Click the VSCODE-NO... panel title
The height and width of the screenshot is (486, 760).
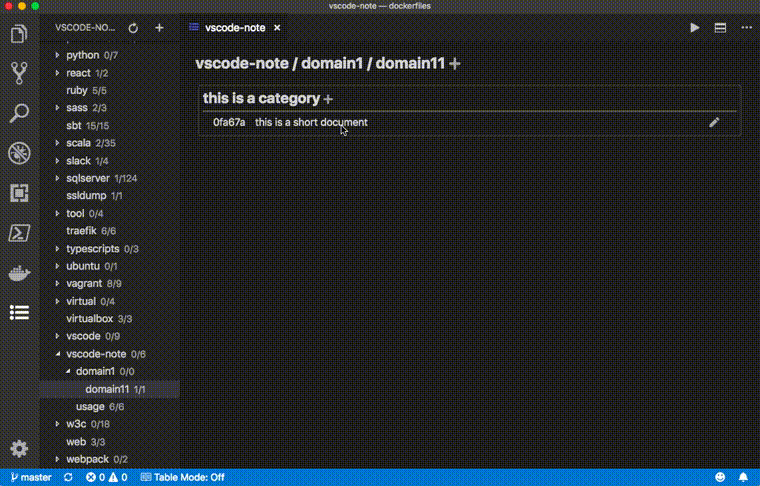coord(85,28)
